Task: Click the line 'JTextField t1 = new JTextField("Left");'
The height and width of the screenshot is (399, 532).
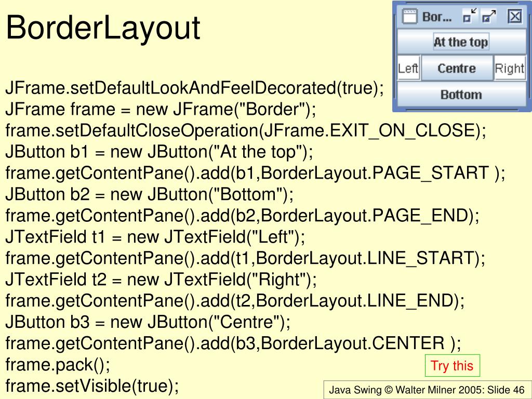Action: coord(155,237)
